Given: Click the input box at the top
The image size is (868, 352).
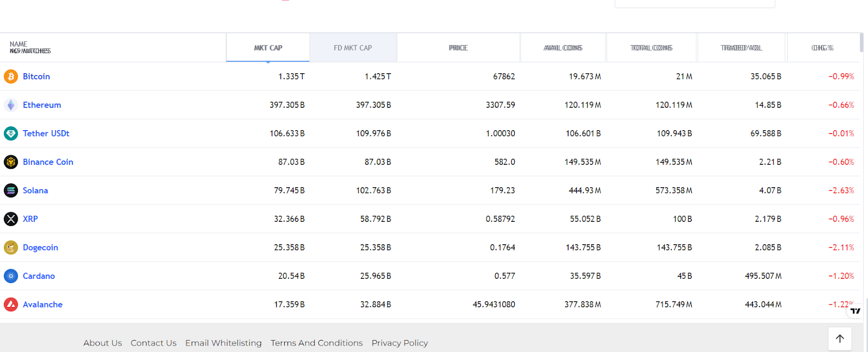Looking at the screenshot, I should pyautogui.click(x=695, y=3).
